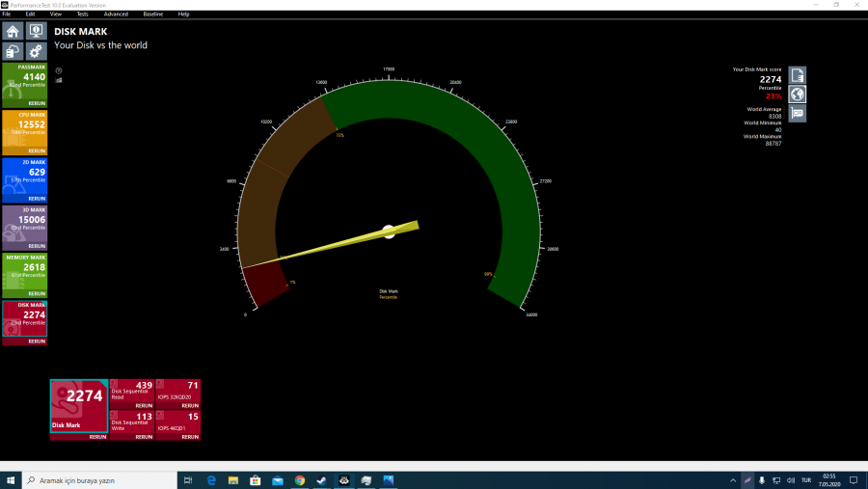
Task: Show the score summary document icon
Action: [798, 75]
